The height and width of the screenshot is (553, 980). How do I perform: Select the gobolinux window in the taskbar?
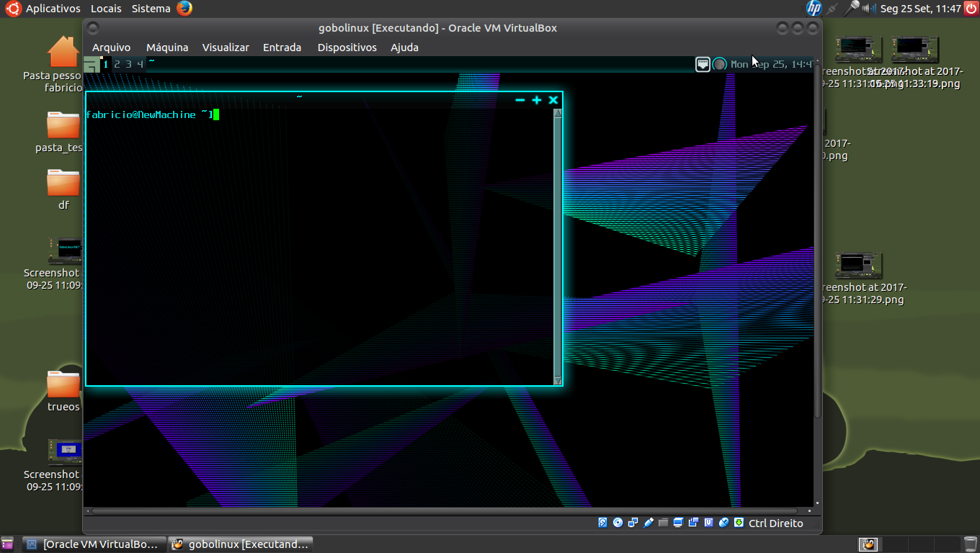click(x=241, y=544)
